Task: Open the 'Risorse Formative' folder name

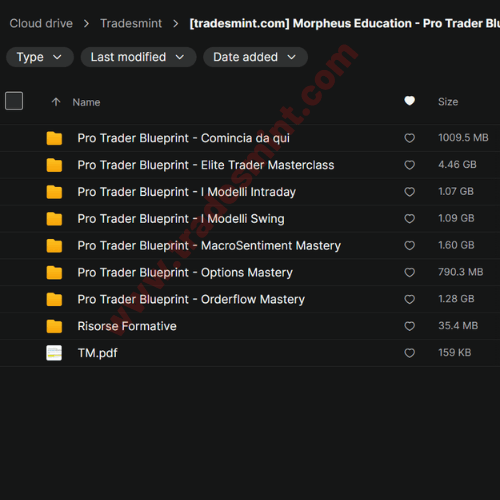Action: [x=127, y=326]
